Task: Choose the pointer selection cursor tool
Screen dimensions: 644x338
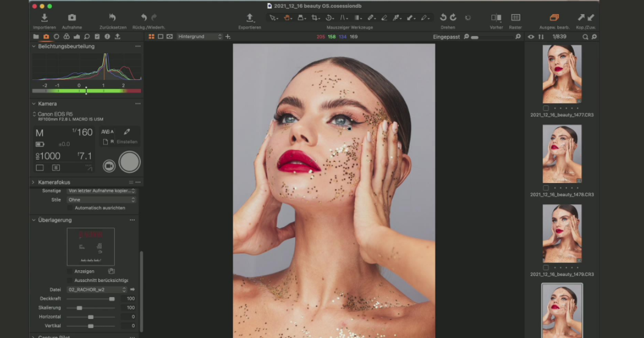Action: point(273,18)
